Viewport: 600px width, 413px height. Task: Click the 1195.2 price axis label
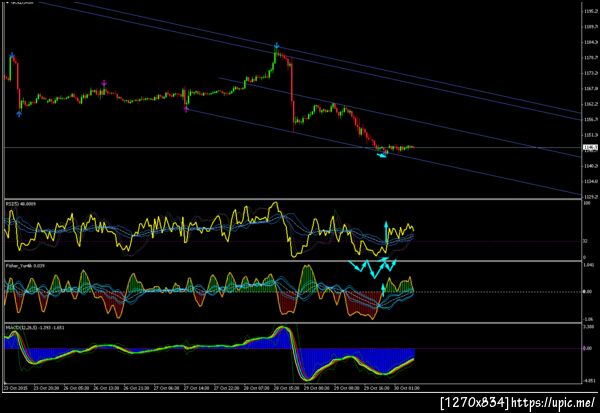(x=591, y=11)
